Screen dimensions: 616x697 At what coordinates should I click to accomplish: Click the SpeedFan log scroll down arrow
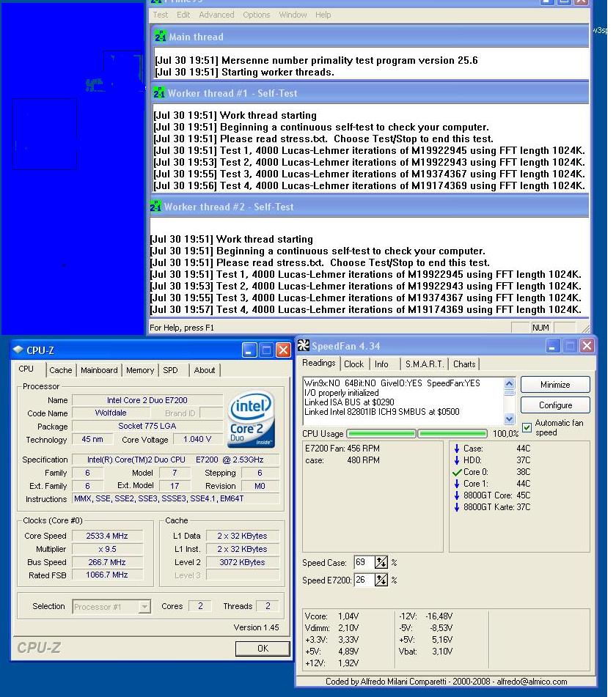tap(509, 418)
